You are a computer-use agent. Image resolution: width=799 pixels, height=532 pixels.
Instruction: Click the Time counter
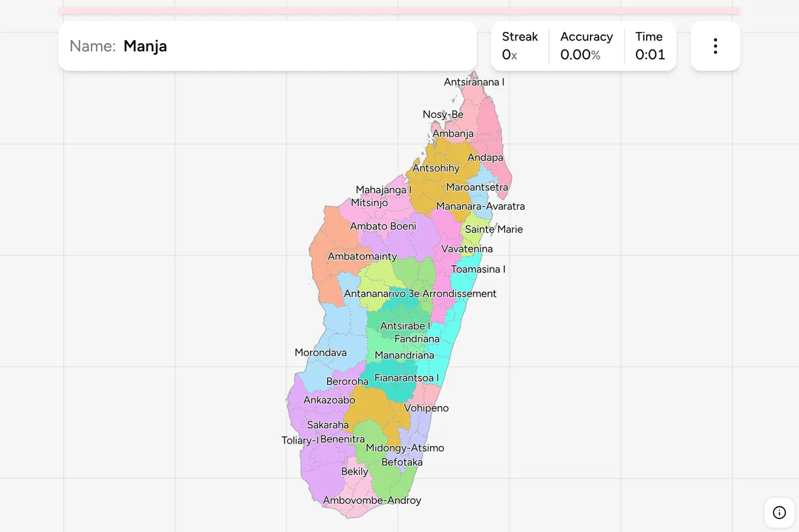pyautogui.click(x=650, y=46)
